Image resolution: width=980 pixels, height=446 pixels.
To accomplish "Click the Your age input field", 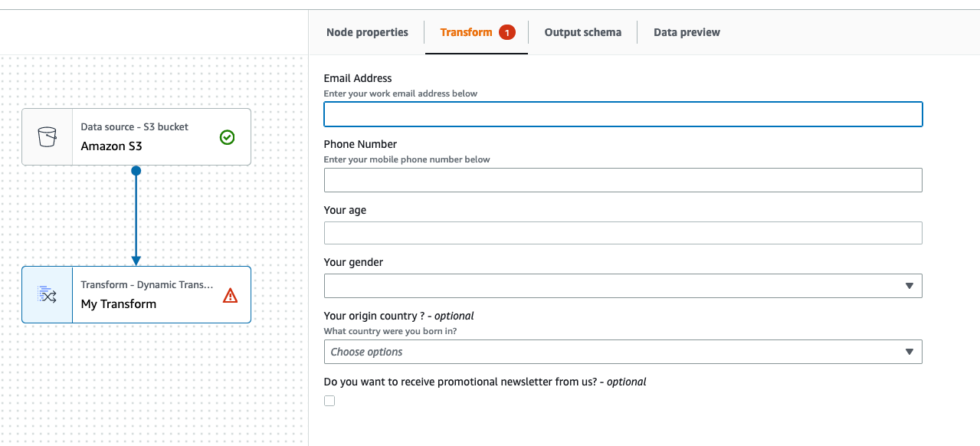I will point(623,232).
